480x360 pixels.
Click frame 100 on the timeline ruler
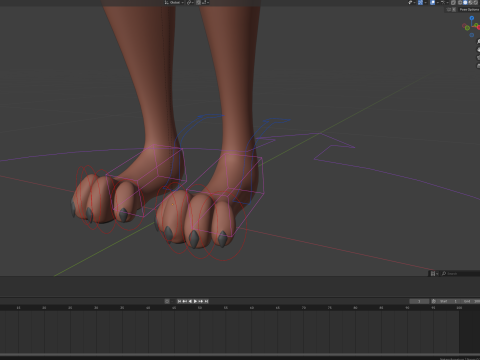tap(459, 308)
